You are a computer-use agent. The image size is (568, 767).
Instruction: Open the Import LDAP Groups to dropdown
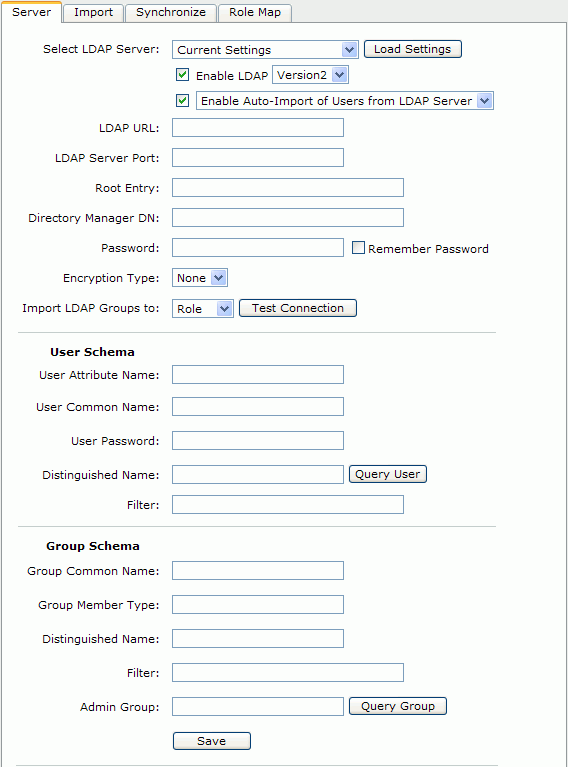203,309
